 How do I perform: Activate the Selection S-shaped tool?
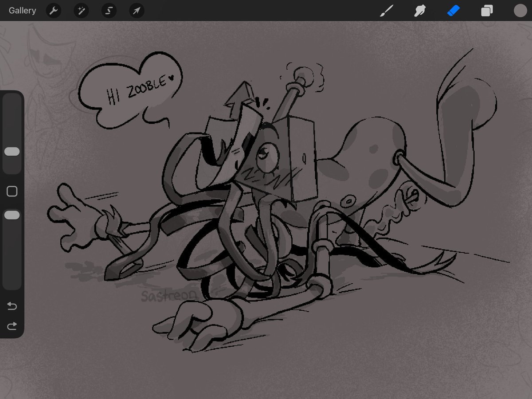[109, 11]
